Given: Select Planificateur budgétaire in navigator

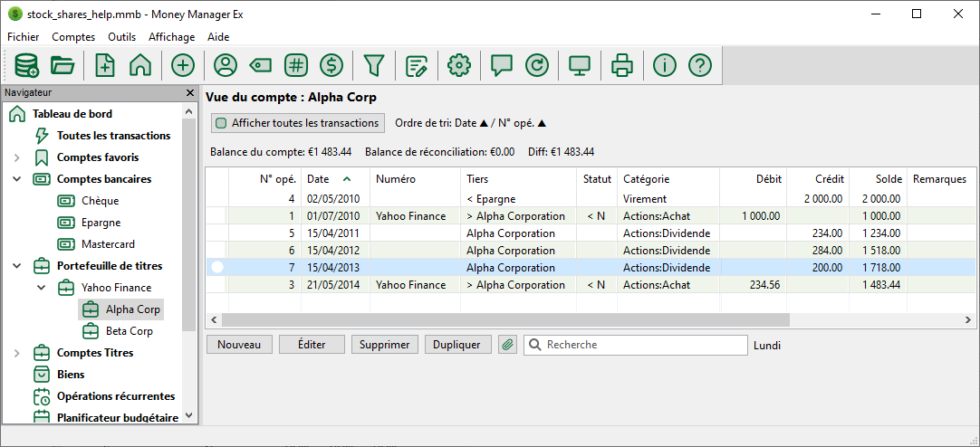Looking at the screenshot, I should pos(118,418).
